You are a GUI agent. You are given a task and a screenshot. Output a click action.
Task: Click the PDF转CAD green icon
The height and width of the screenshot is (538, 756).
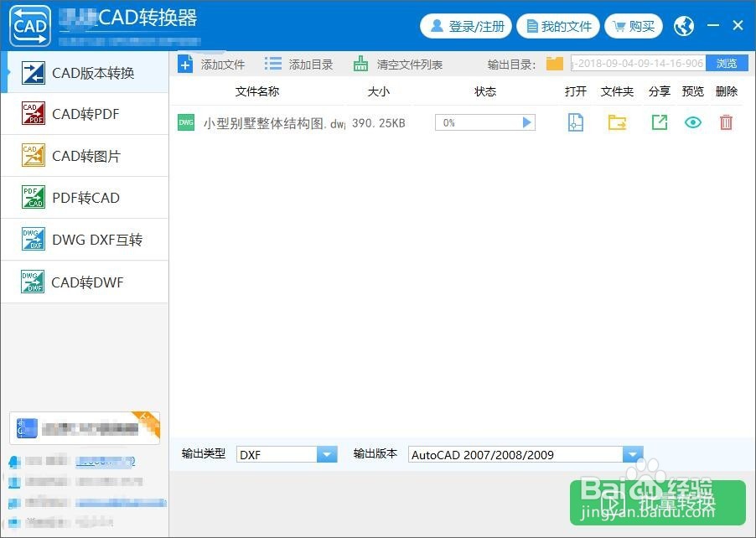pos(34,197)
